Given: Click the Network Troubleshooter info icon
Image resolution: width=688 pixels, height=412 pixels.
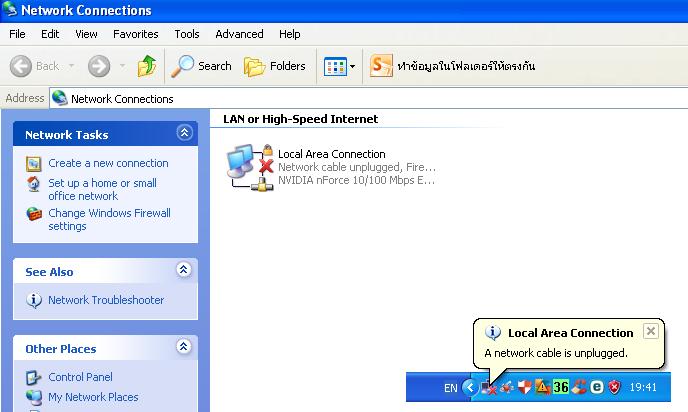Looking at the screenshot, I should (34, 300).
